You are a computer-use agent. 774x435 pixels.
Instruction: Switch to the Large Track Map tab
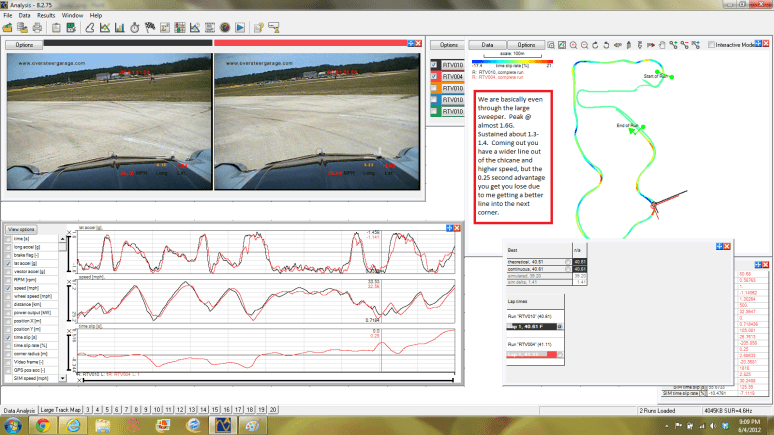click(61, 410)
